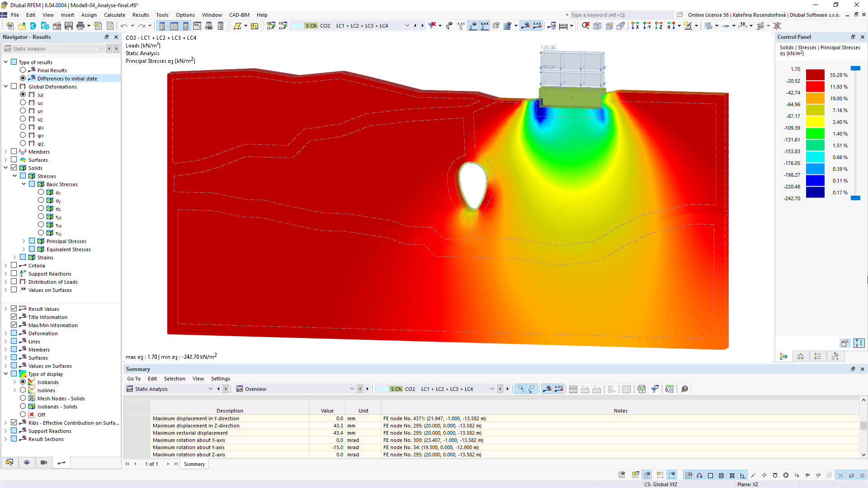Viewport: 868px width, 488px height.
Task: Toggle Title Information visibility
Action: [14, 316]
